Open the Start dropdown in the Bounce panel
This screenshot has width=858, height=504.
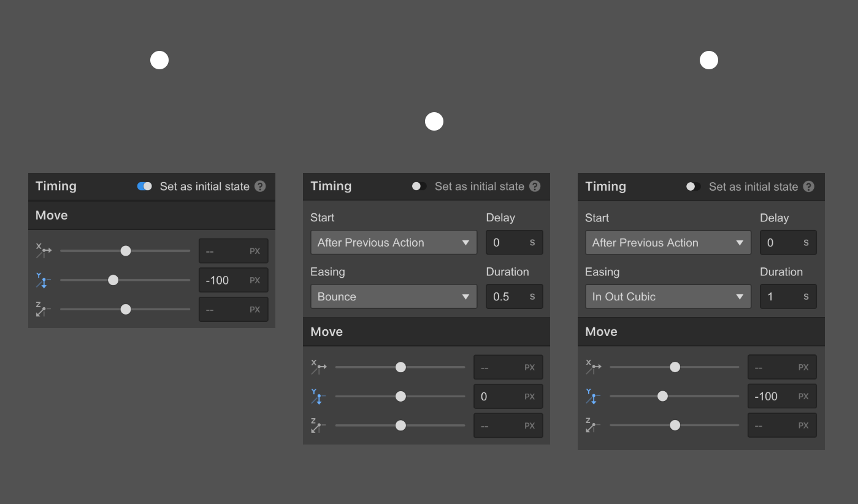tap(394, 243)
